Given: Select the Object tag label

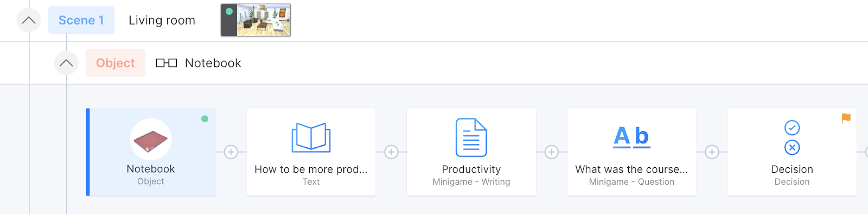Looking at the screenshot, I should pos(116,63).
